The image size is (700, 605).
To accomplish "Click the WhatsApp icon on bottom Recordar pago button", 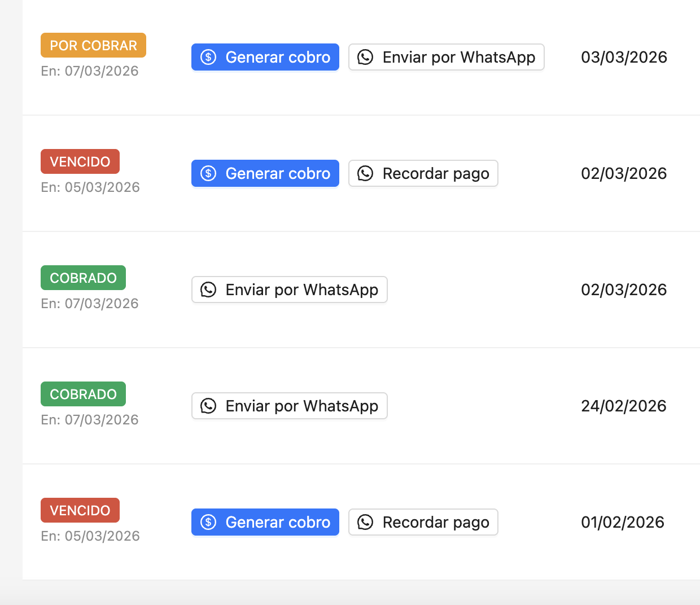I will point(366,522).
